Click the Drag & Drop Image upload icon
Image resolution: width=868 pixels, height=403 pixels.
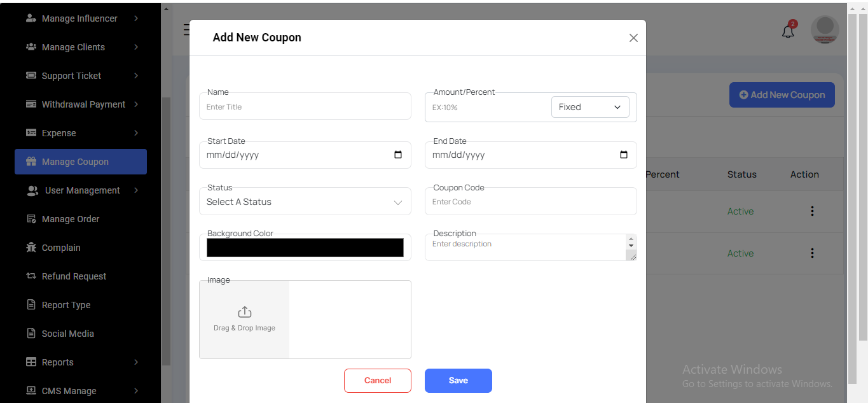(244, 313)
